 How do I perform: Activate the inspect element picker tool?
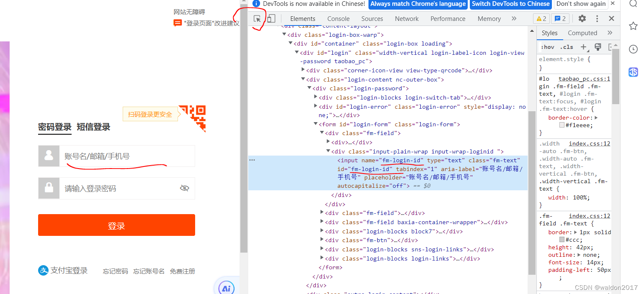click(x=258, y=19)
